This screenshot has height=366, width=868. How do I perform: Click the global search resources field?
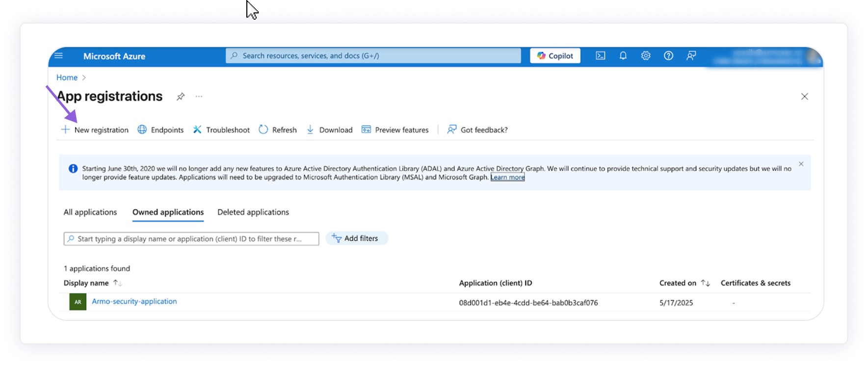tap(373, 56)
